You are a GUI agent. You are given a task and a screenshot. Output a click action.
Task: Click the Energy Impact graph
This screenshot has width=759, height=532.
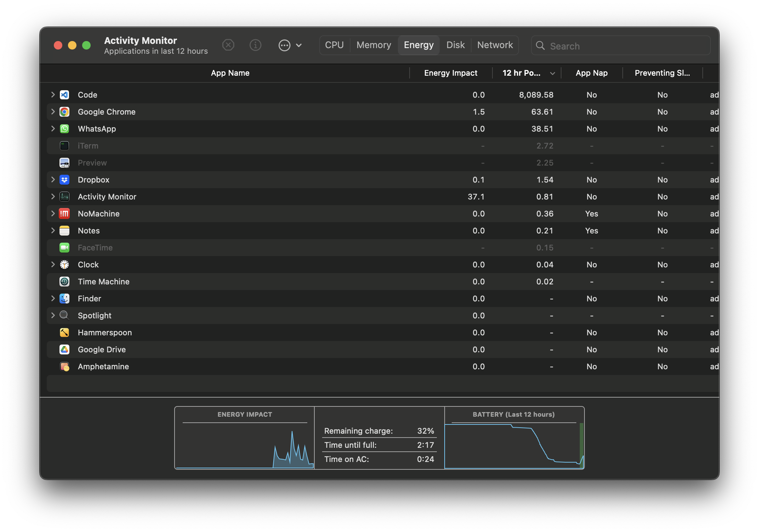245,446
